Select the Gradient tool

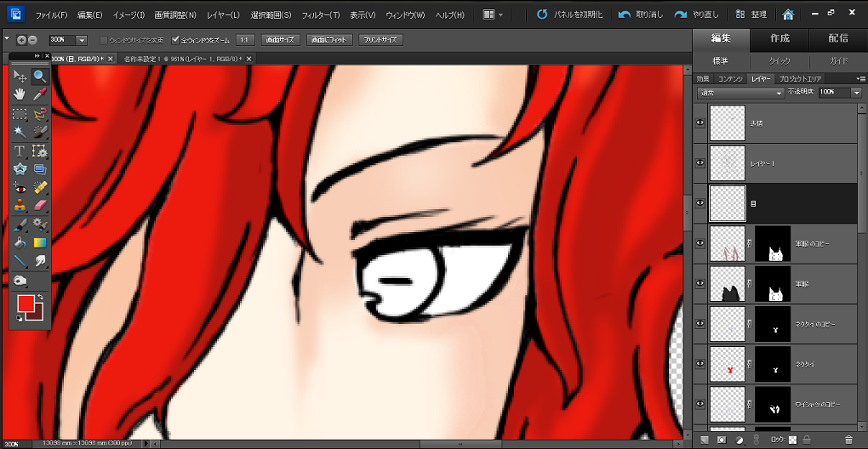[x=39, y=242]
